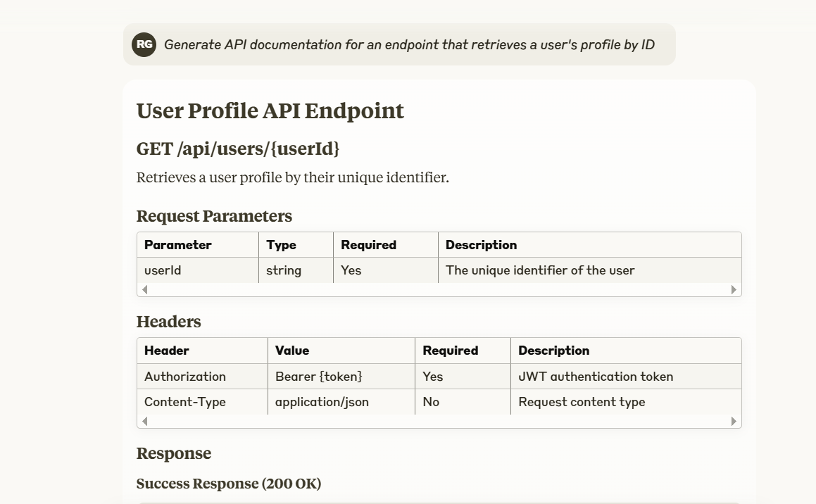Click Headers table horizontal scrollbar track
816x504 pixels.
click(439, 422)
